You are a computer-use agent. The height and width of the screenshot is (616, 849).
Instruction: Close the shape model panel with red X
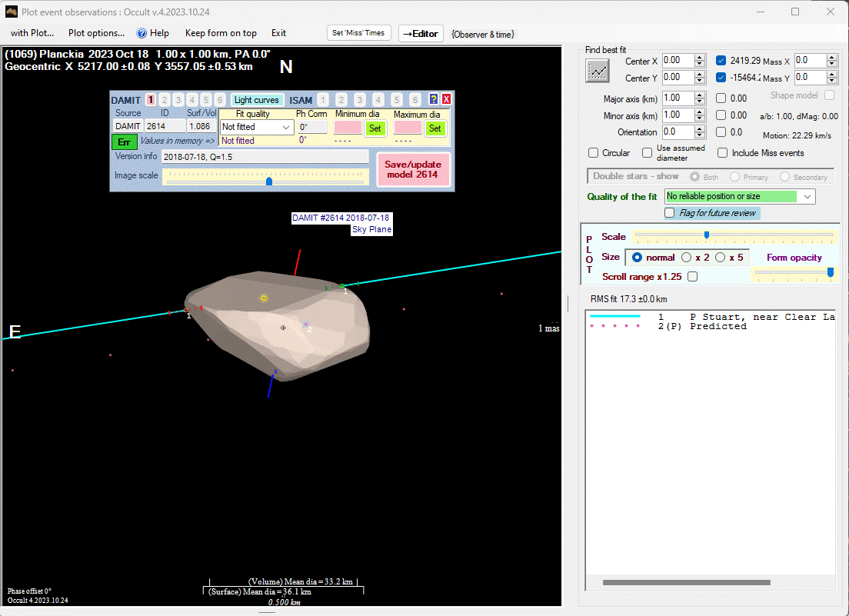[446, 99]
